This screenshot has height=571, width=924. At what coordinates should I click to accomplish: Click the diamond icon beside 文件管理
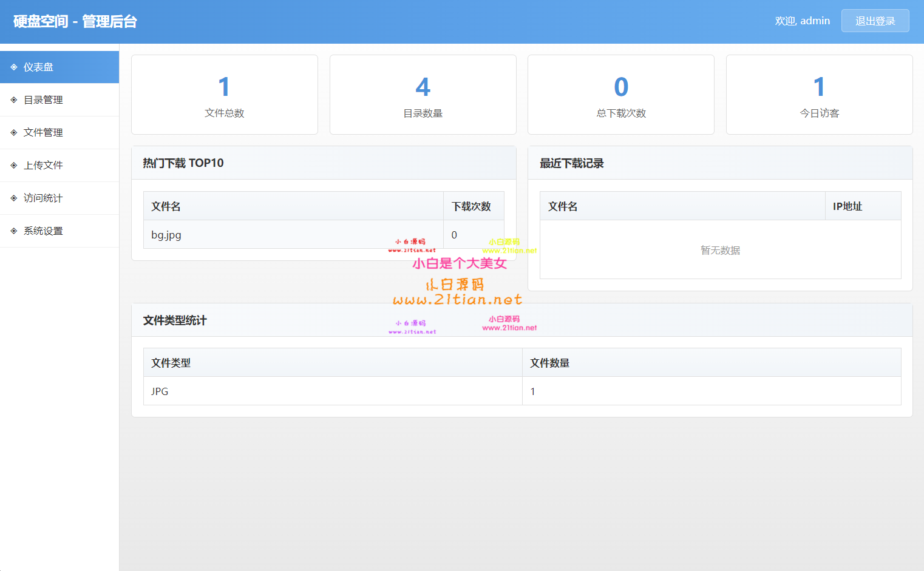(14, 133)
